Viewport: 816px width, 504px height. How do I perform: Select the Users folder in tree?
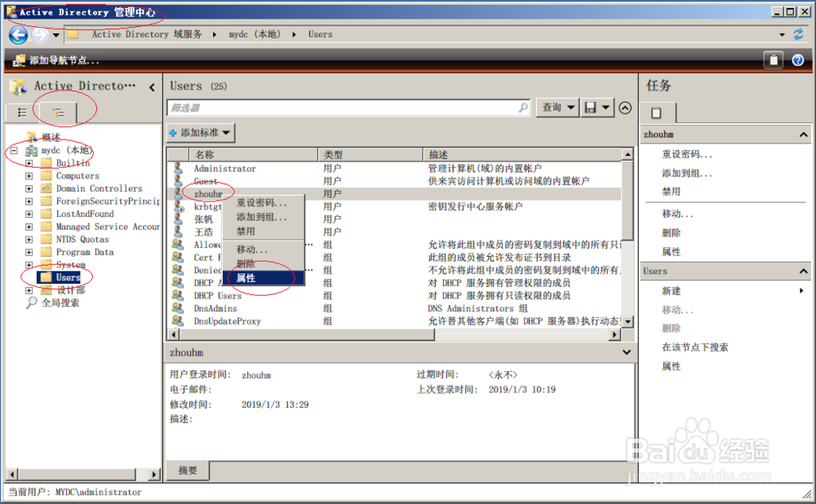(68, 277)
